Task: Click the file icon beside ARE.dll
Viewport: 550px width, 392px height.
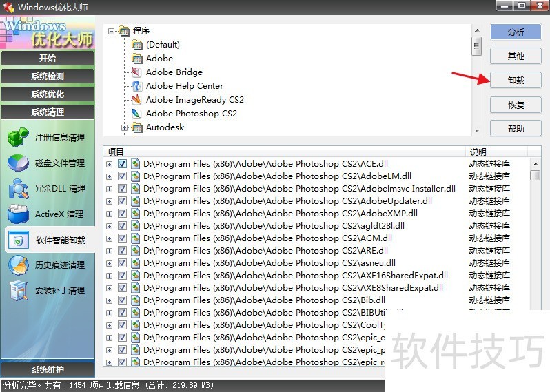Action: pyautogui.click(x=135, y=250)
